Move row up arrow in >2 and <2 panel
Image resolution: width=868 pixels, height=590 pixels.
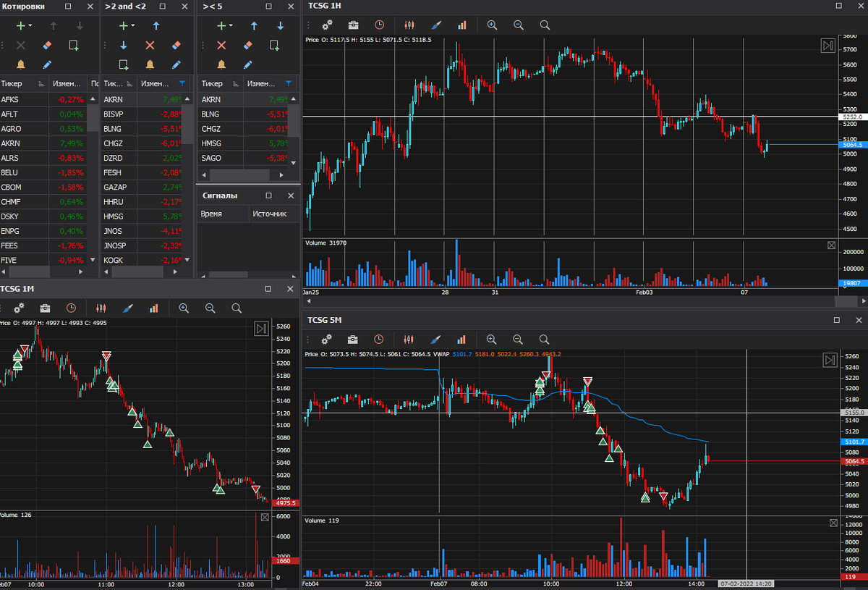156,25
